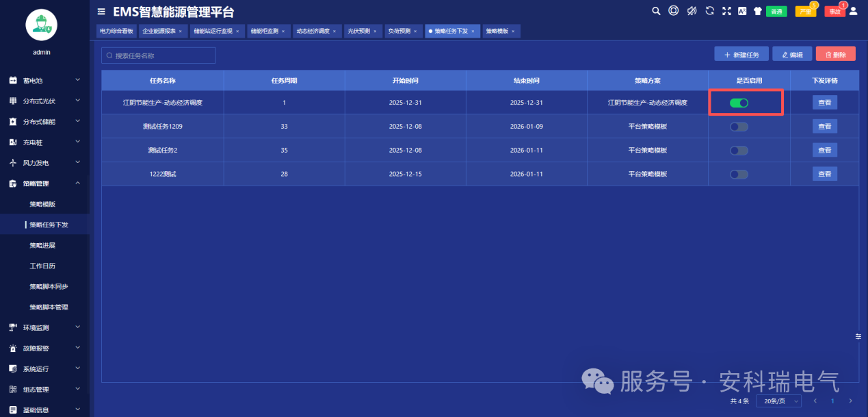868x417 pixels.
Task: Click the muted sound alarm icon
Action: click(x=692, y=11)
